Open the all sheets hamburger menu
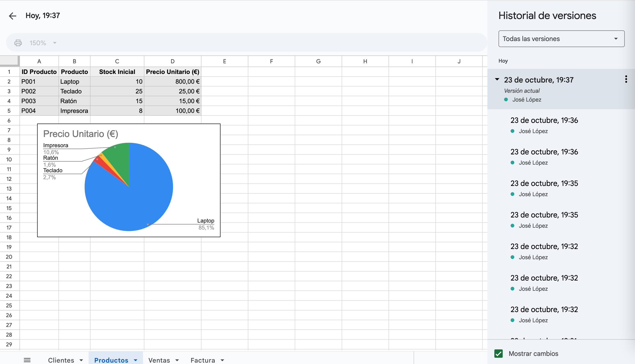This screenshot has height=364, width=635. coord(27,360)
